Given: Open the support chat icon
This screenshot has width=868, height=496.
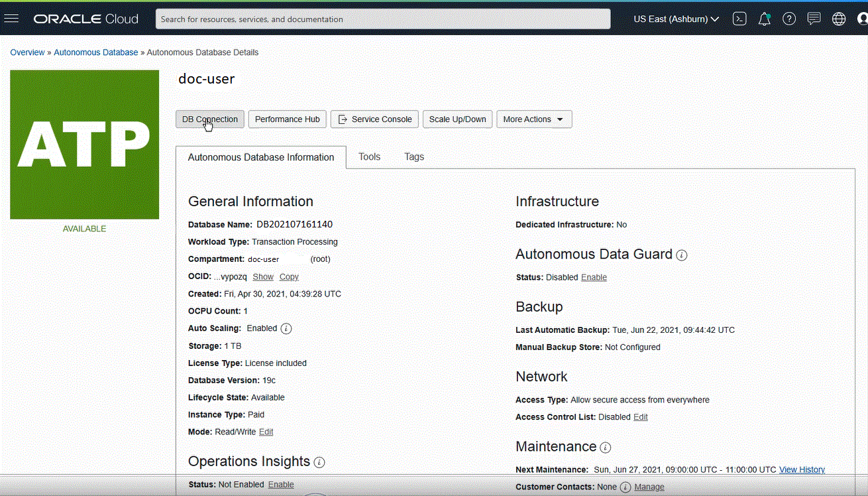Looking at the screenshot, I should (814, 19).
